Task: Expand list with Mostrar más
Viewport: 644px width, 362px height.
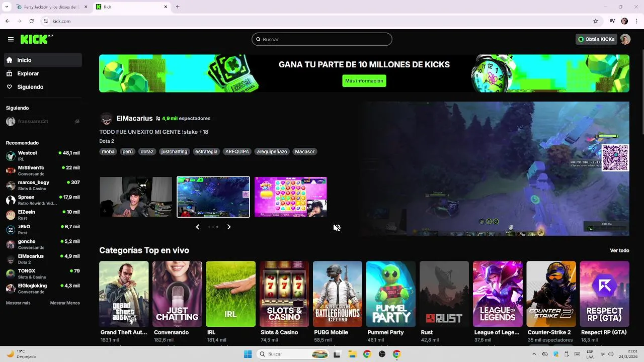Action: tap(18, 303)
